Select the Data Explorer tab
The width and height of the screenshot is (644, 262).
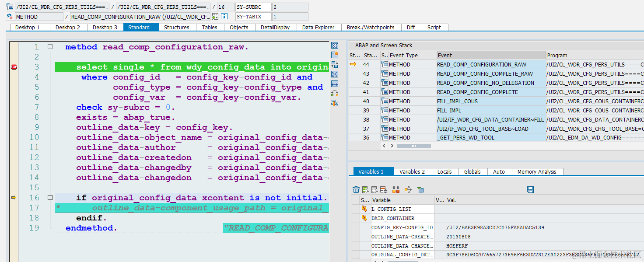click(318, 27)
